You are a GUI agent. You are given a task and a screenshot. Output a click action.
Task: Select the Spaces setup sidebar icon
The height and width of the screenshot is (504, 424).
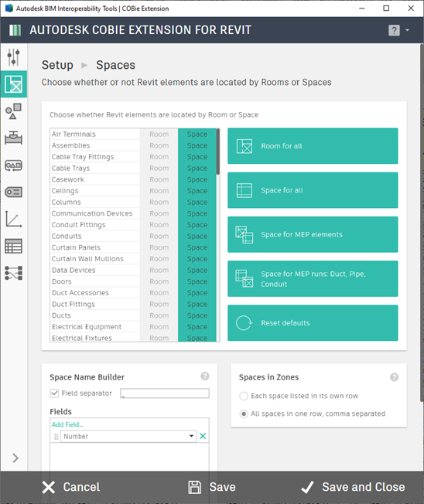coord(13,84)
